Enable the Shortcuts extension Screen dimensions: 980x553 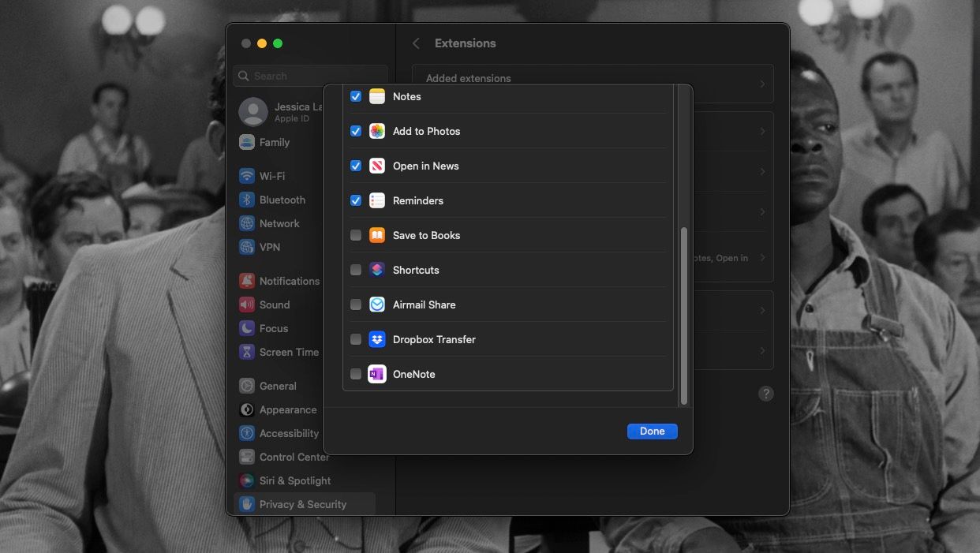(356, 270)
